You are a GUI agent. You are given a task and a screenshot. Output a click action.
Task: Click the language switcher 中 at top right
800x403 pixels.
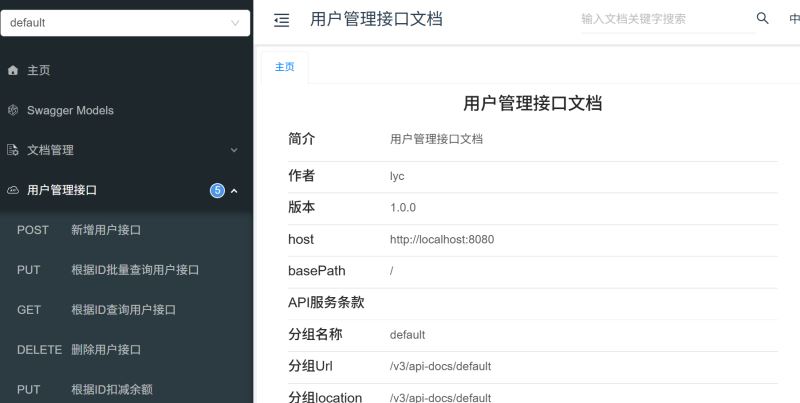(794, 19)
